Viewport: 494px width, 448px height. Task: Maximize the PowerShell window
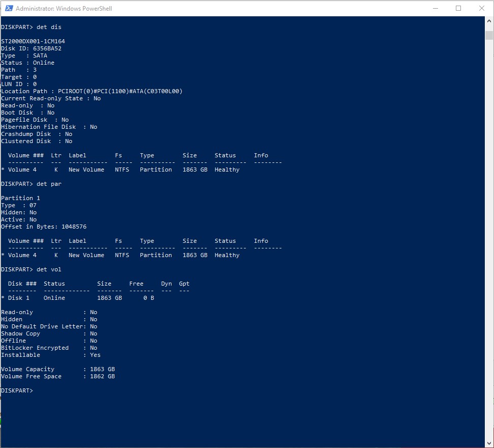point(458,9)
